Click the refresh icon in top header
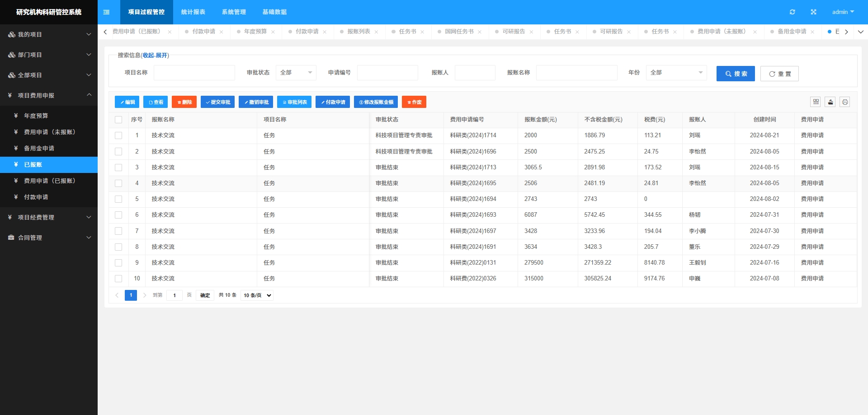The height and width of the screenshot is (415, 868). 792,12
